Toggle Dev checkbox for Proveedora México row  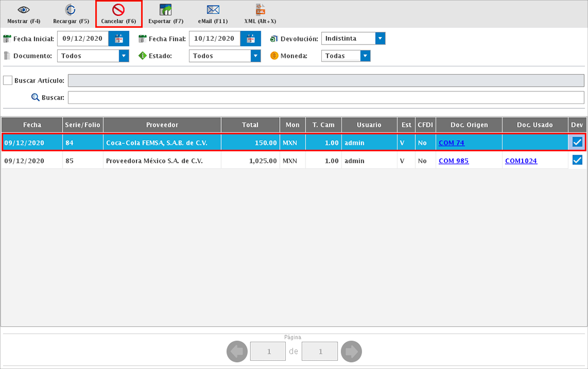577,161
